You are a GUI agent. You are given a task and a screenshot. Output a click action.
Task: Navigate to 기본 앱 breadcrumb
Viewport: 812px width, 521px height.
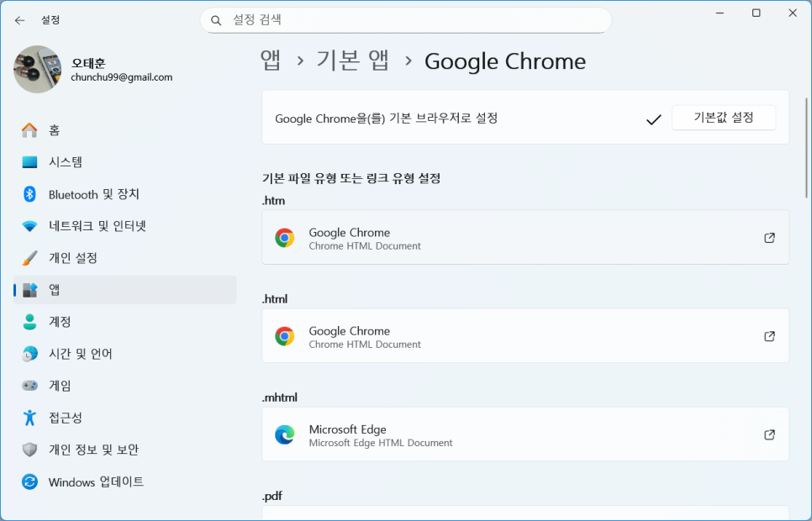pyautogui.click(x=353, y=61)
